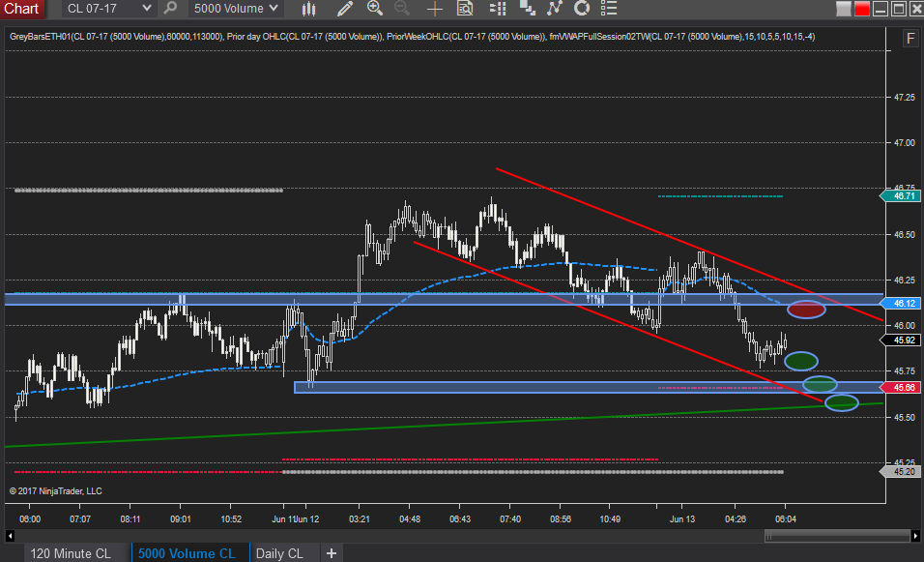924x562 pixels.
Task: Click the 46.12 blue price marker
Action: (901, 303)
